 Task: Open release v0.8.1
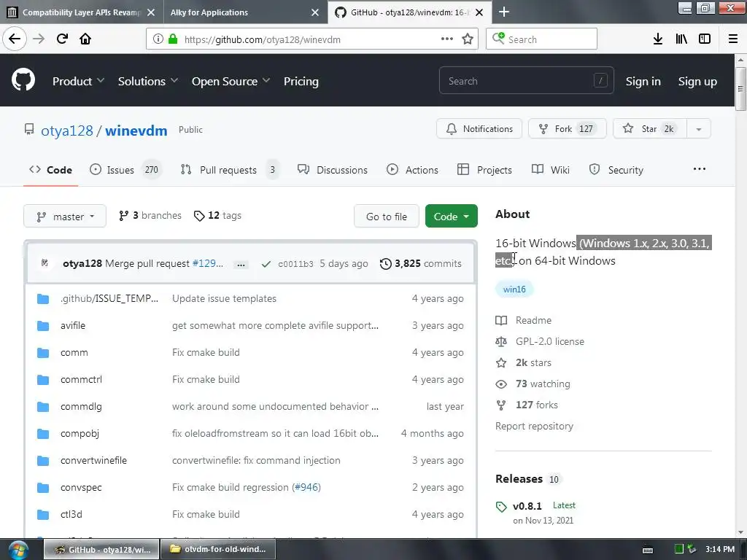tap(527, 506)
